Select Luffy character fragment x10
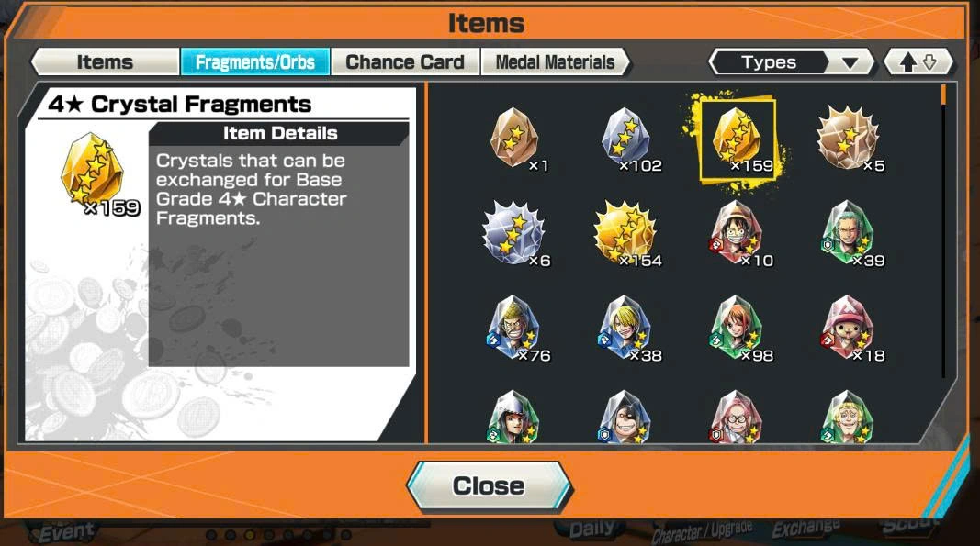 coord(737,234)
